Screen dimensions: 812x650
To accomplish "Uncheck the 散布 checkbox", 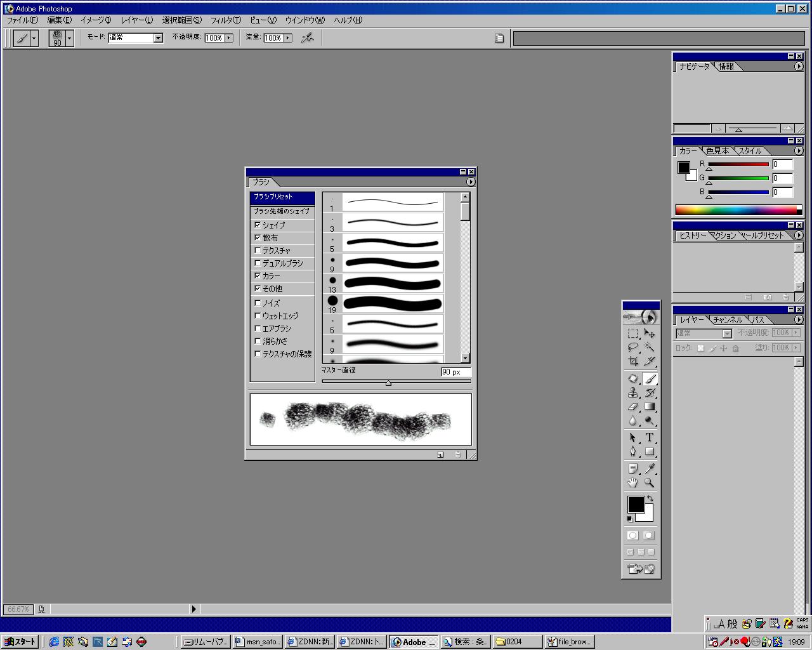I will [258, 237].
